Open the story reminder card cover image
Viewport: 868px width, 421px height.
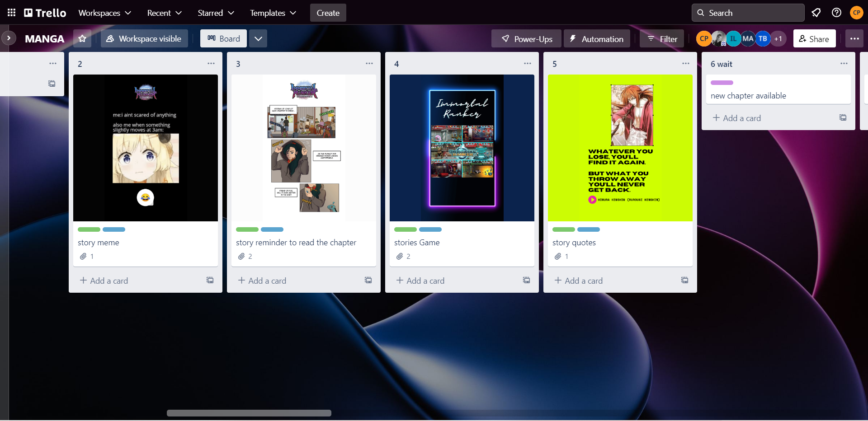304,148
